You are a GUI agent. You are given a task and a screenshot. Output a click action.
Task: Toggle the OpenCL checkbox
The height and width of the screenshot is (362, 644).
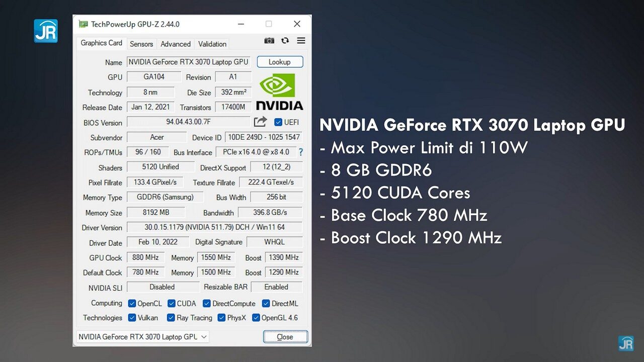(x=132, y=303)
